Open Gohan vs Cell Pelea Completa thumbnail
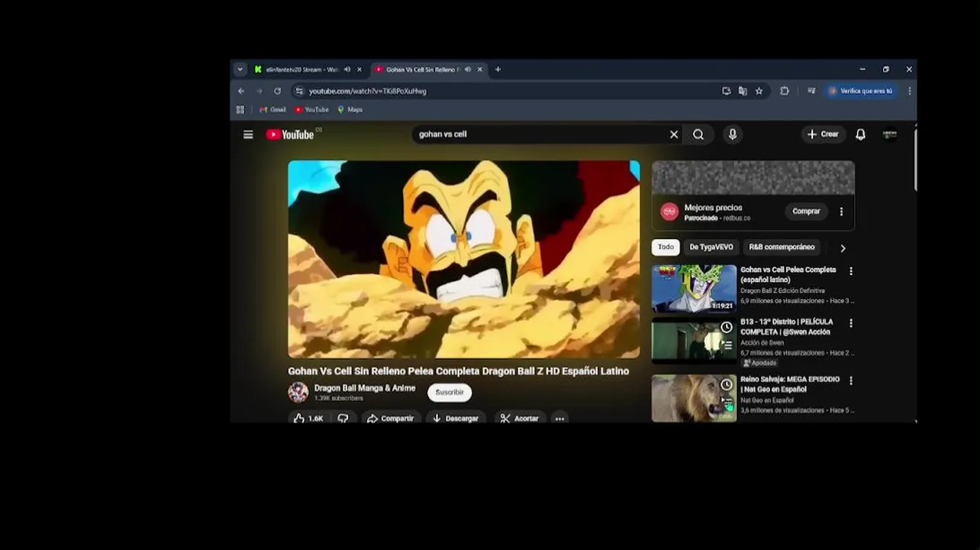 coord(694,289)
